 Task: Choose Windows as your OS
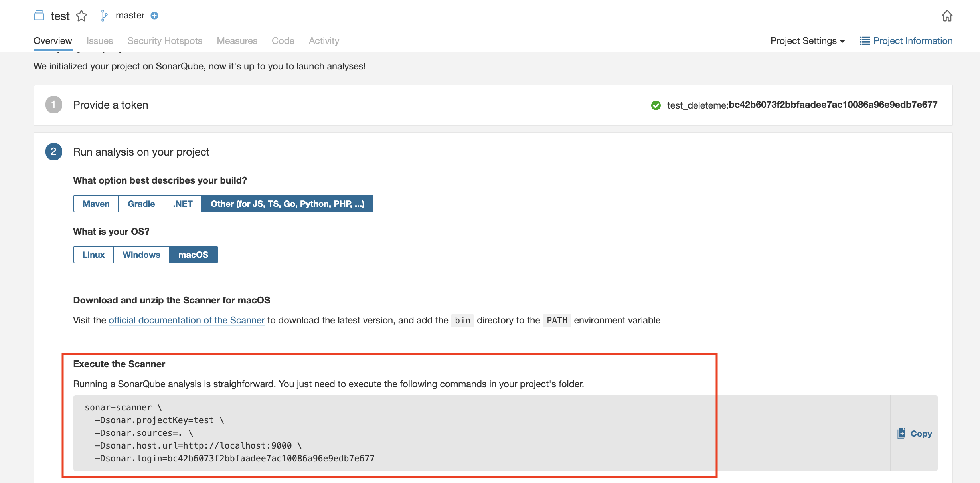[x=142, y=255]
